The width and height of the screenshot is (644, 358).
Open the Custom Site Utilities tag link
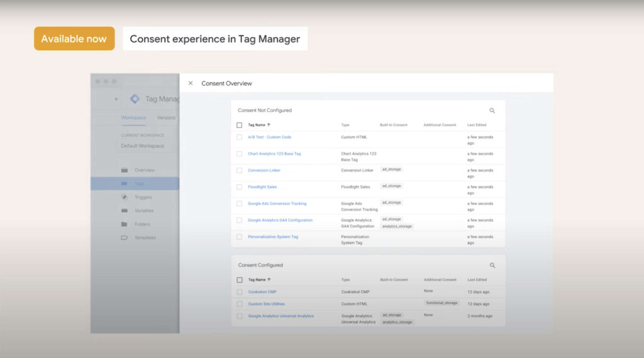click(x=267, y=304)
